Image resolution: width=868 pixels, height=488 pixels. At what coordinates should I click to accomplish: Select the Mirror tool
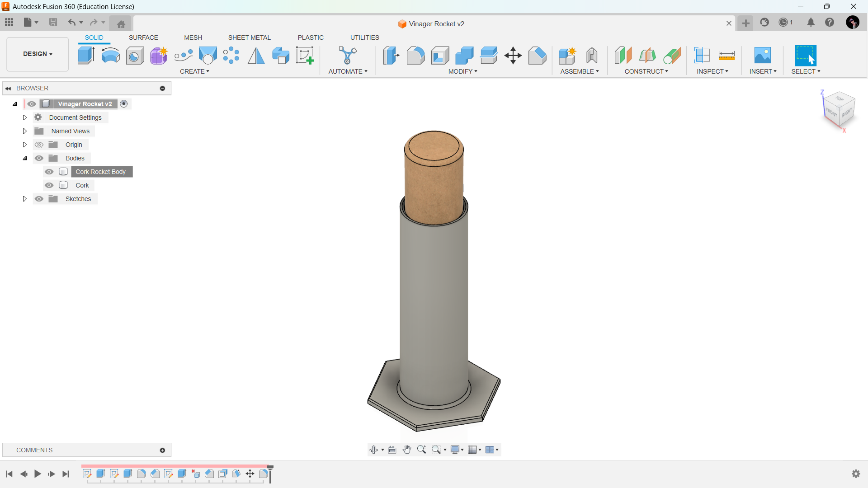coord(256,55)
